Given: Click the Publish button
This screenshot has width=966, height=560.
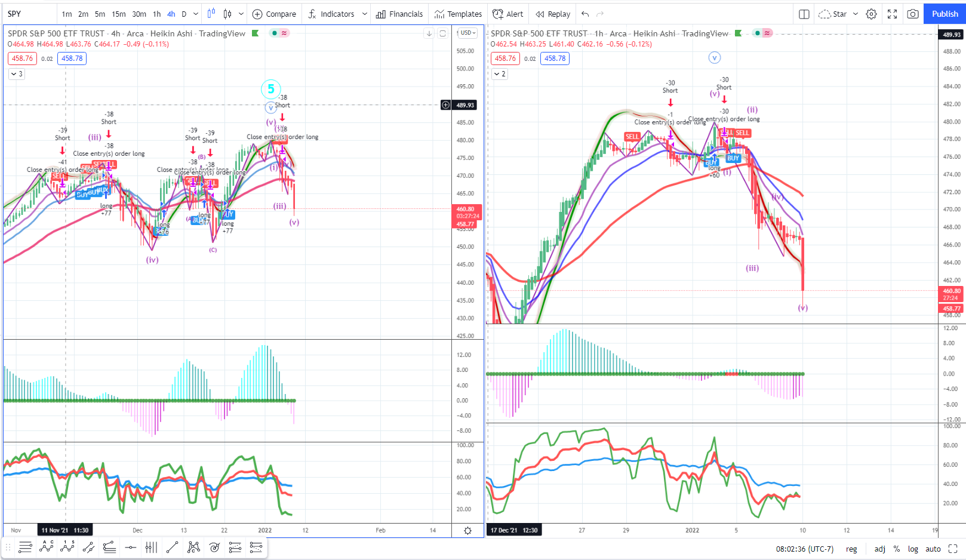Looking at the screenshot, I should pyautogui.click(x=945, y=14).
